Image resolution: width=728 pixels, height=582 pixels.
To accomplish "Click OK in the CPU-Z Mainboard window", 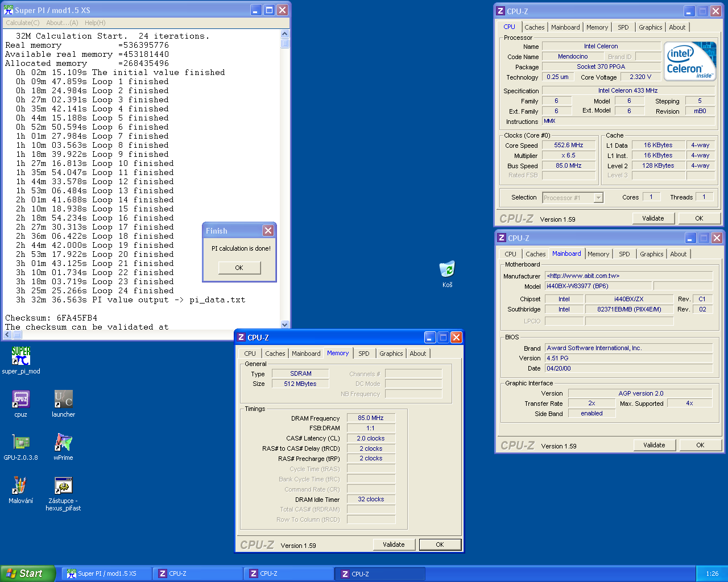I will coord(700,445).
